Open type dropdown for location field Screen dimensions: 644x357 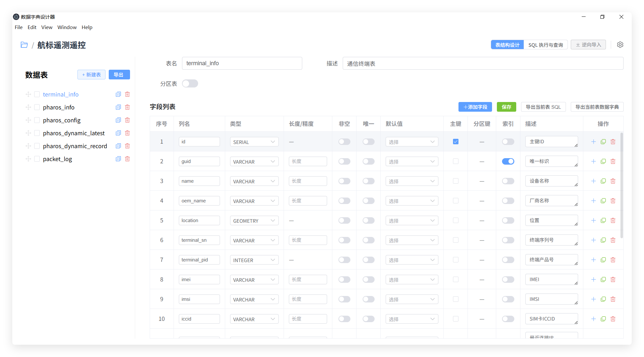click(x=254, y=221)
